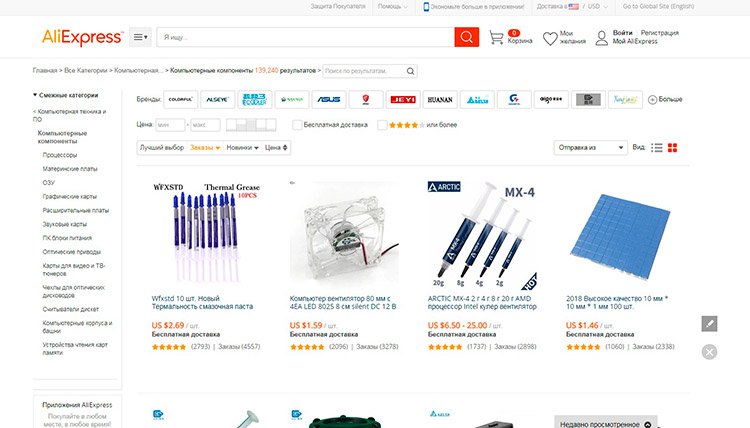Open the shopping cart icon
The height and width of the screenshot is (428, 750).
tap(496, 37)
